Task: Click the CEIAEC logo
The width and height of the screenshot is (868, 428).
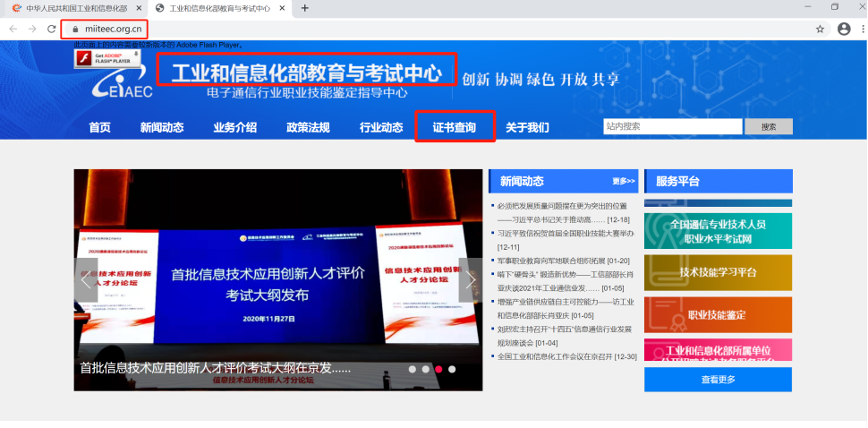Action: pos(123,81)
